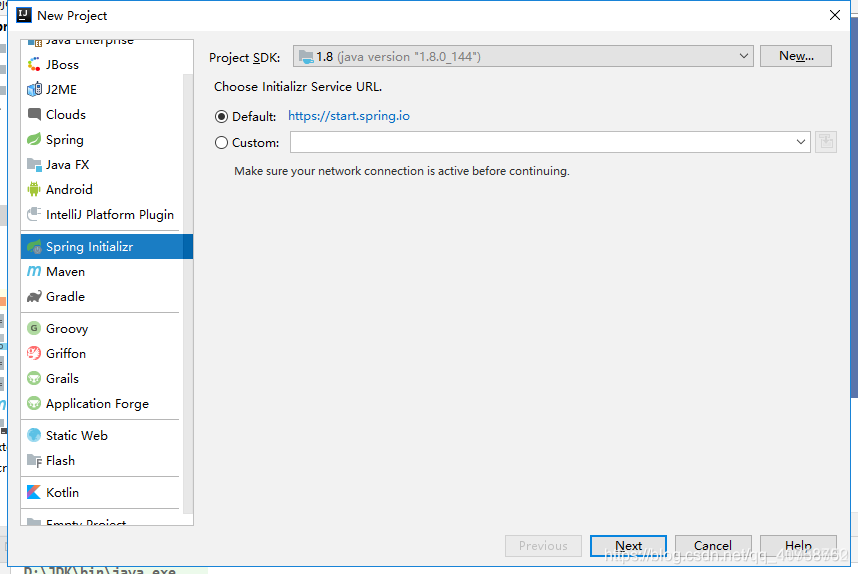858x574 pixels.
Task: Click the IntelliJ IDEA logo in title bar
Action: (24, 15)
